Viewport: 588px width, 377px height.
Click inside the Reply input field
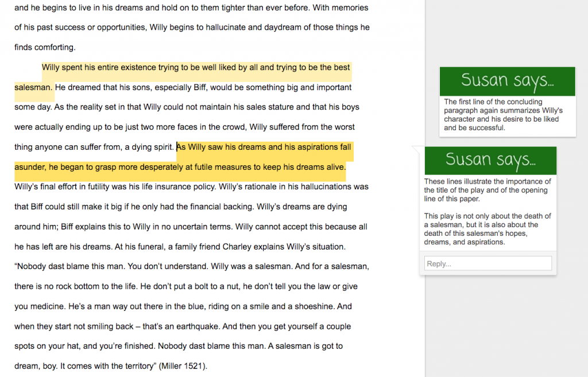pyautogui.click(x=487, y=263)
